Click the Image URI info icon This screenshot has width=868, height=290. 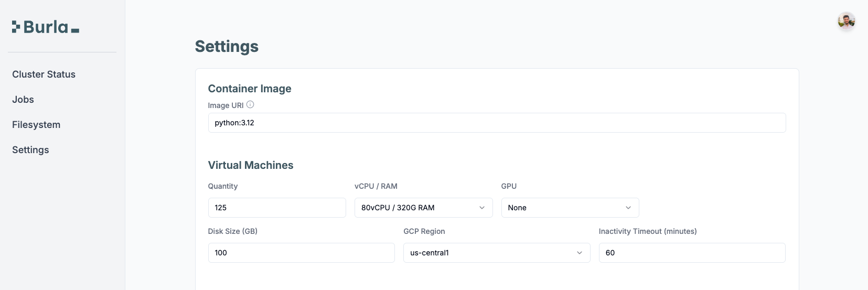click(x=250, y=105)
